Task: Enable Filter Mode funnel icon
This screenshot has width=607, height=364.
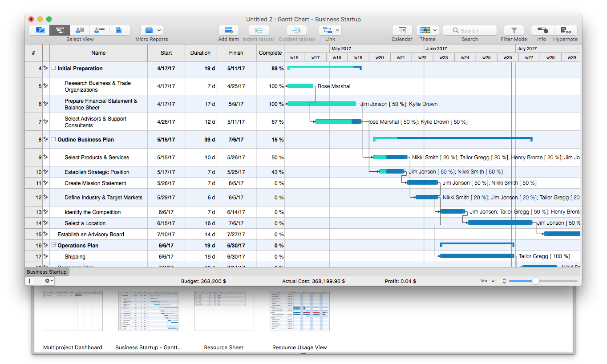Action: click(514, 30)
